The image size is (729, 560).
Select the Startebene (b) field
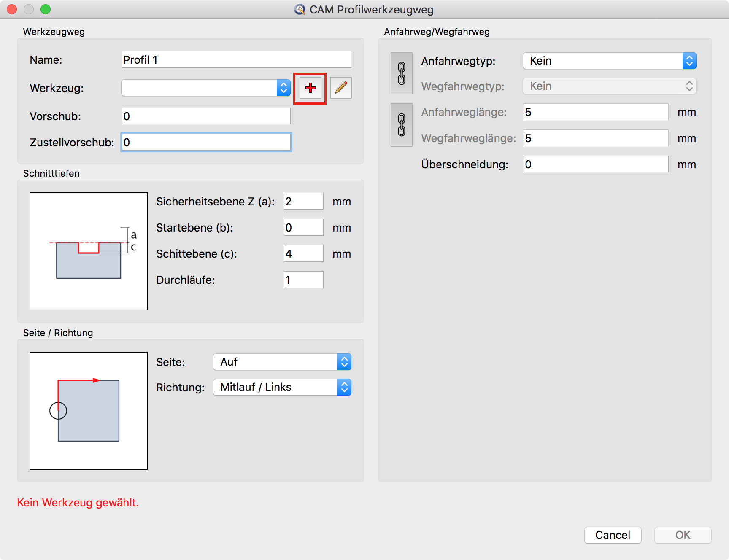point(303,228)
